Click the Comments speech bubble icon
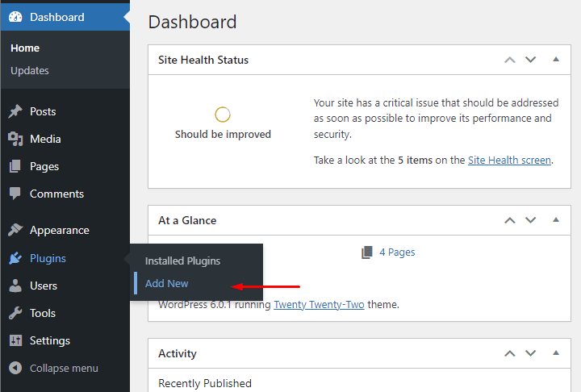 pos(15,194)
